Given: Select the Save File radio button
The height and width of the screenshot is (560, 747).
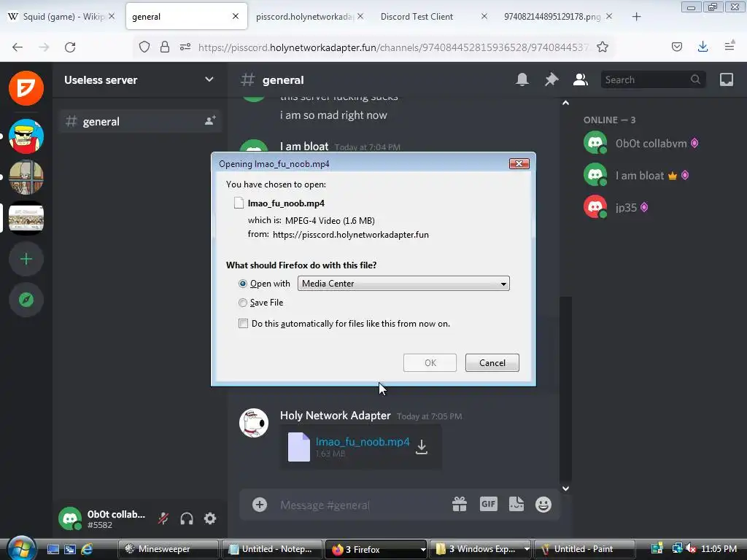Looking at the screenshot, I should tap(243, 303).
